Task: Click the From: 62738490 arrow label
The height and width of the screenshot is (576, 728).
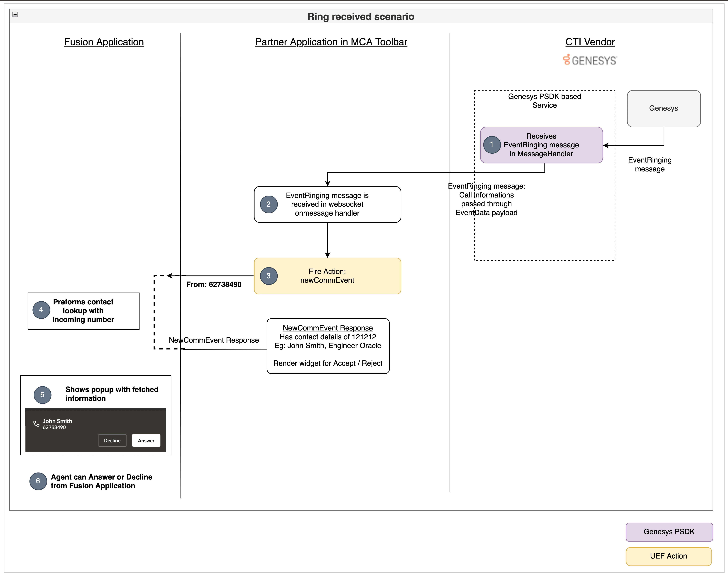Action: pyautogui.click(x=214, y=284)
